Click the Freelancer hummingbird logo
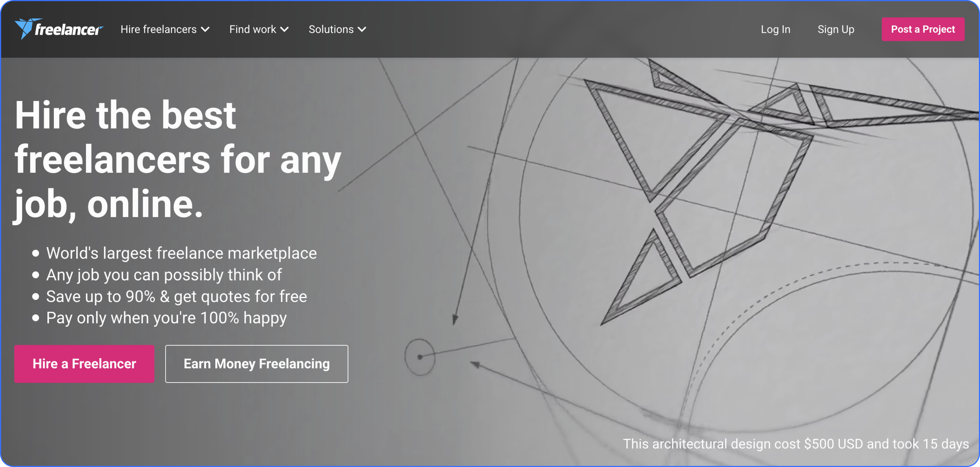The height and width of the screenshot is (467, 980). (x=59, y=29)
